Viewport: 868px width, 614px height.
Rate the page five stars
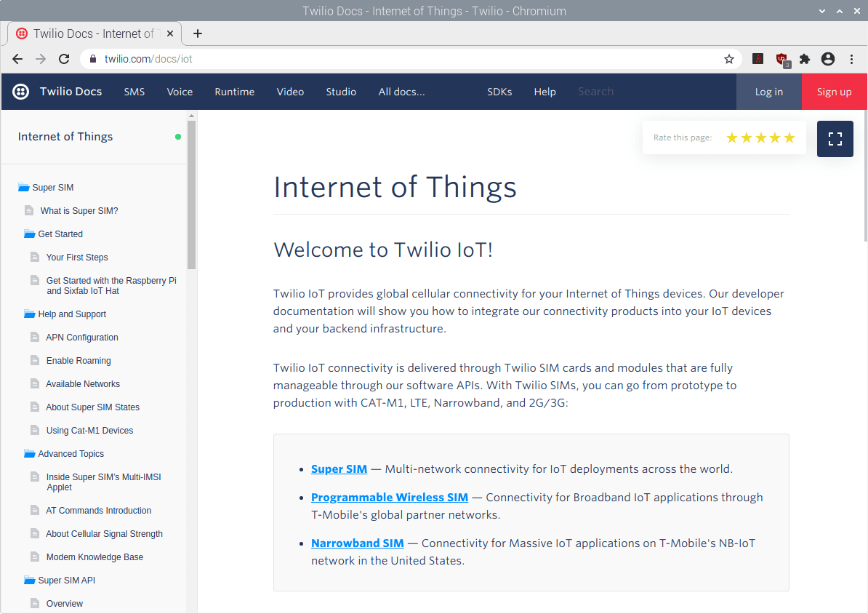click(789, 137)
